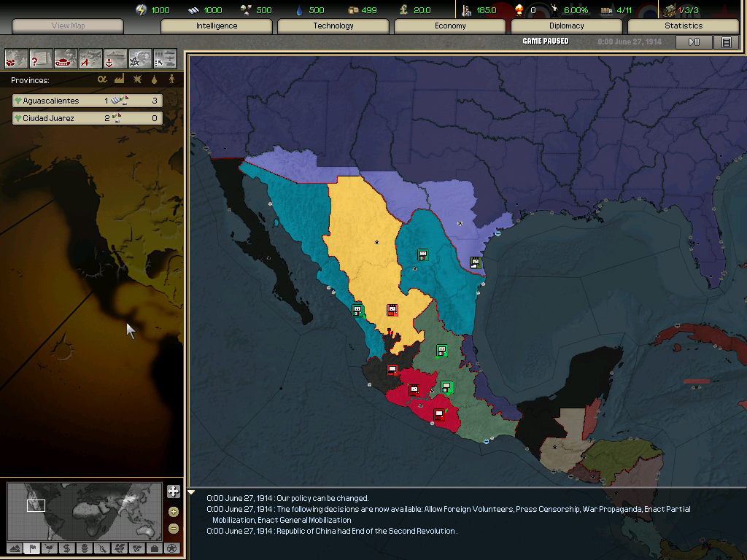Open the naval forces anchor icon
Screen dimensions: 747x560
pyautogui.click(x=115, y=58)
